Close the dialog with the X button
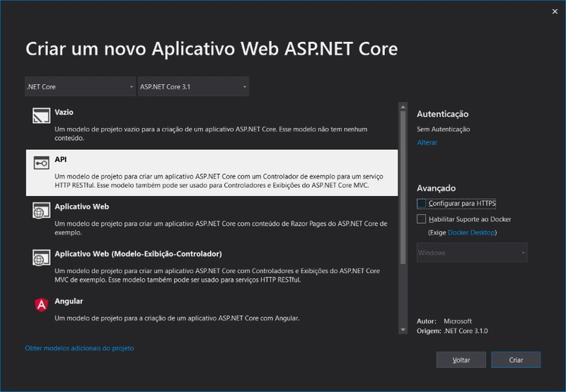566x392 pixels. tap(554, 11)
